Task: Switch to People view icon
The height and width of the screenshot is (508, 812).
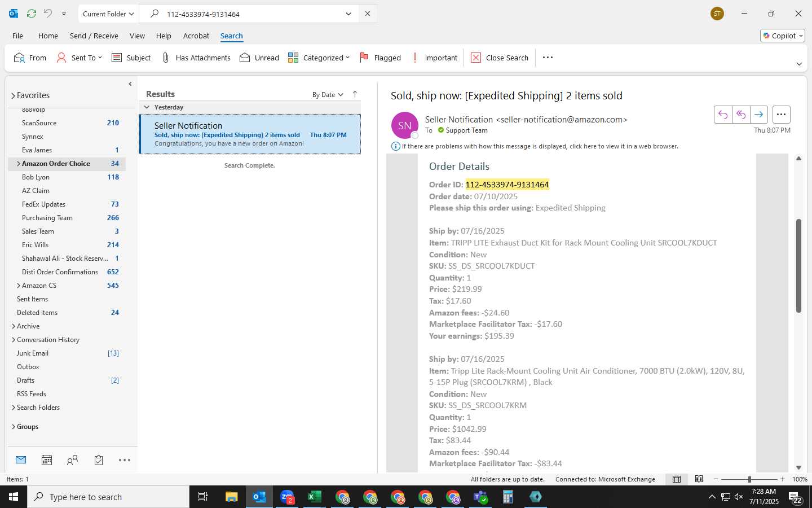Action: tap(72, 460)
